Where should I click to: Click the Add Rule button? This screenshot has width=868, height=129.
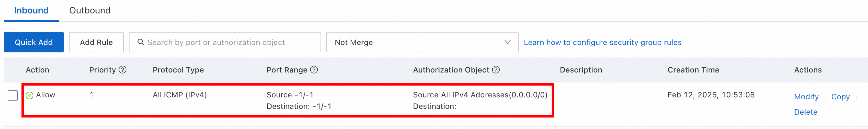(96, 42)
